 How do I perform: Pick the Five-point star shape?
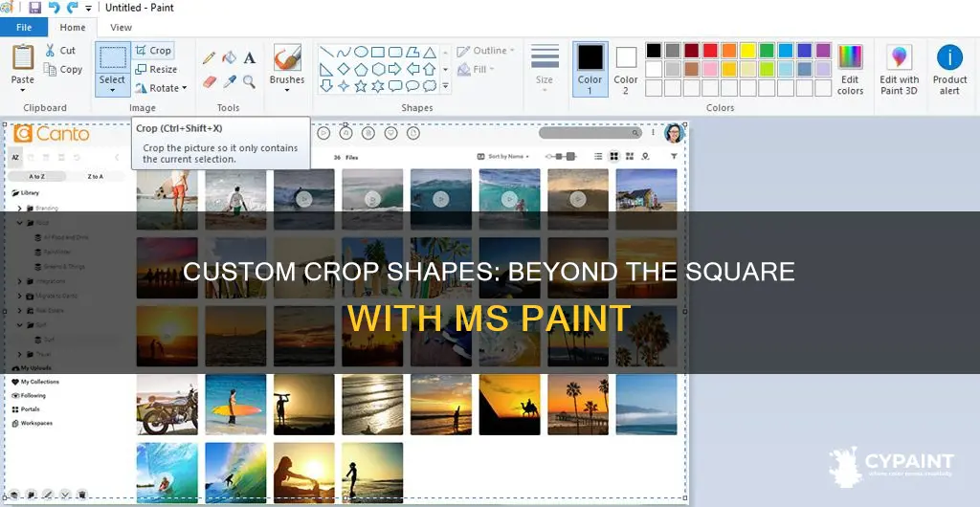coord(361,85)
